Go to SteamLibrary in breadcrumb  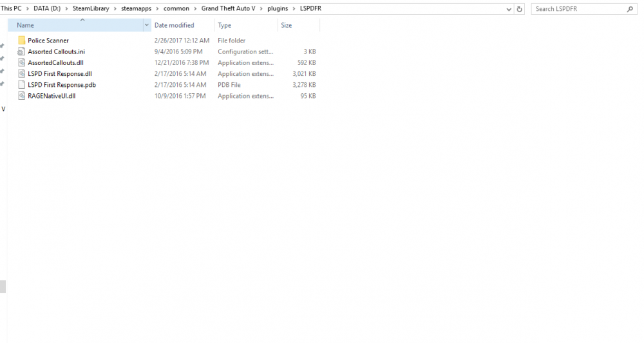pyautogui.click(x=91, y=8)
